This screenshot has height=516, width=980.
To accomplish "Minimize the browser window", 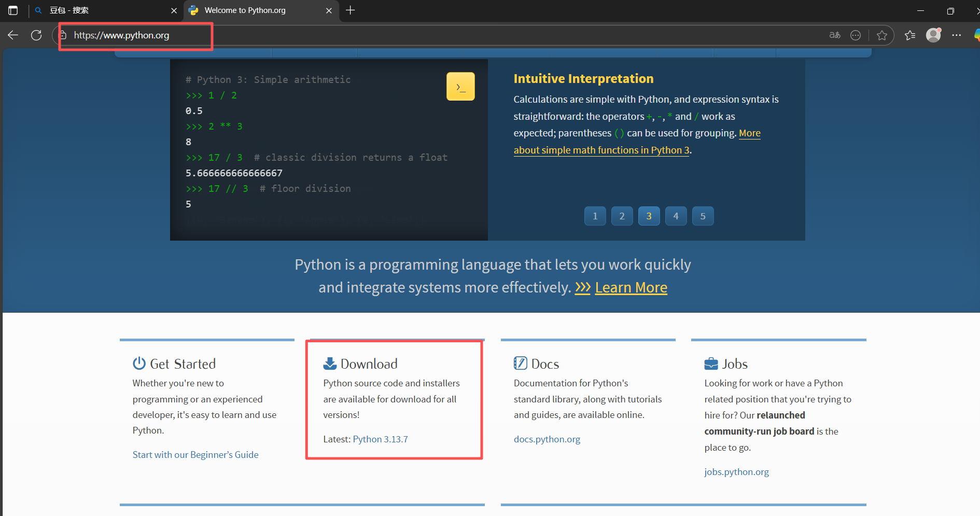I will pos(921,10).
